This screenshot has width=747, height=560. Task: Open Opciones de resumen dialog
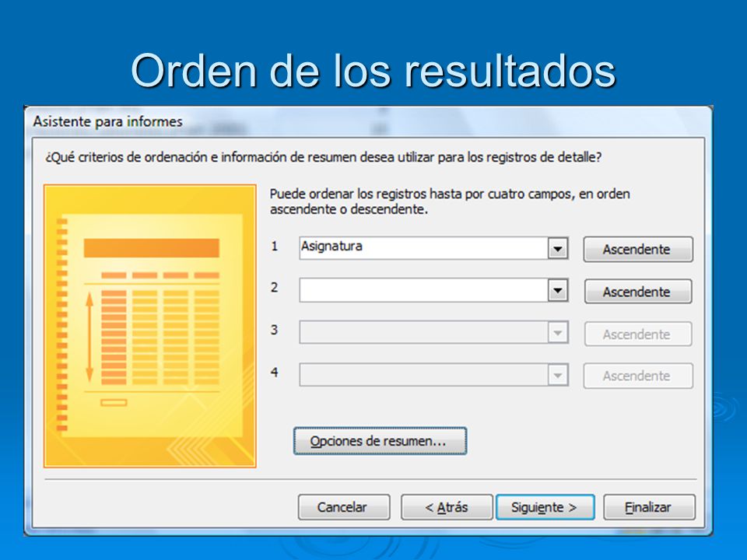[380, 441]
